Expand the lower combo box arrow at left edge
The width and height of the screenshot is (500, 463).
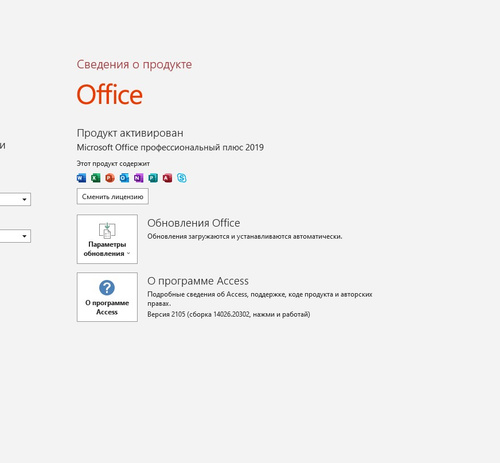tap(24, 236)
